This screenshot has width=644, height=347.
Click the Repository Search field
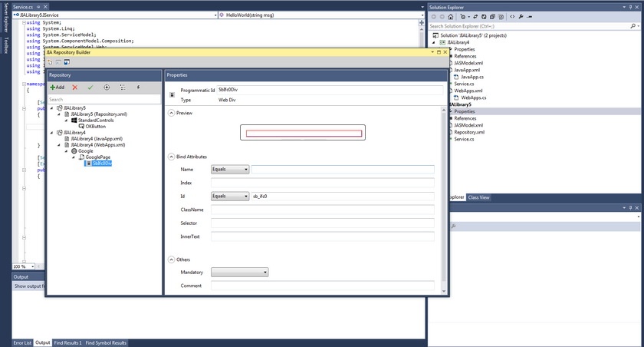click(104, 100)
